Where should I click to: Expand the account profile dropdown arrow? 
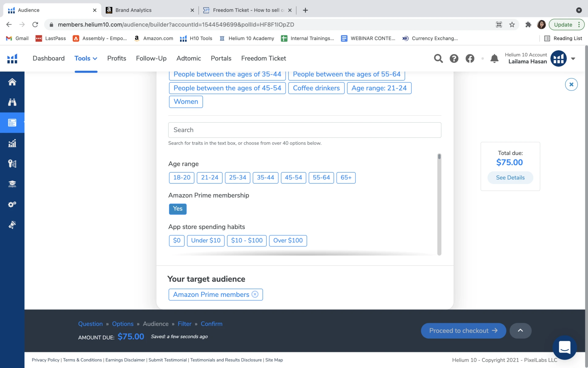click(573, 59)
